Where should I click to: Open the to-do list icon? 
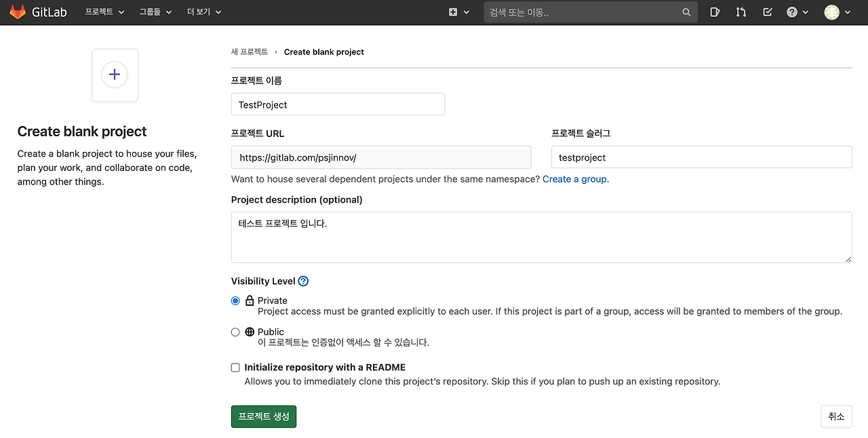(x=767, y=12)
